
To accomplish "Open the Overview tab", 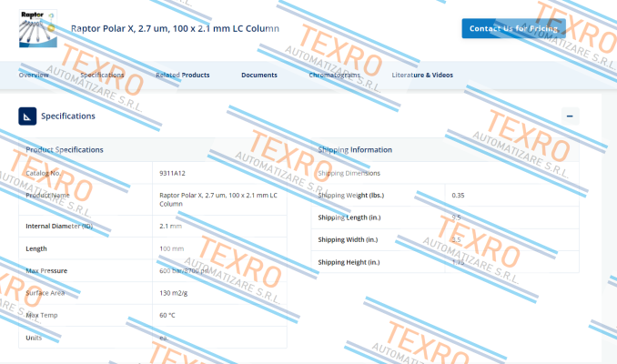I will click(x=34, y=75).
